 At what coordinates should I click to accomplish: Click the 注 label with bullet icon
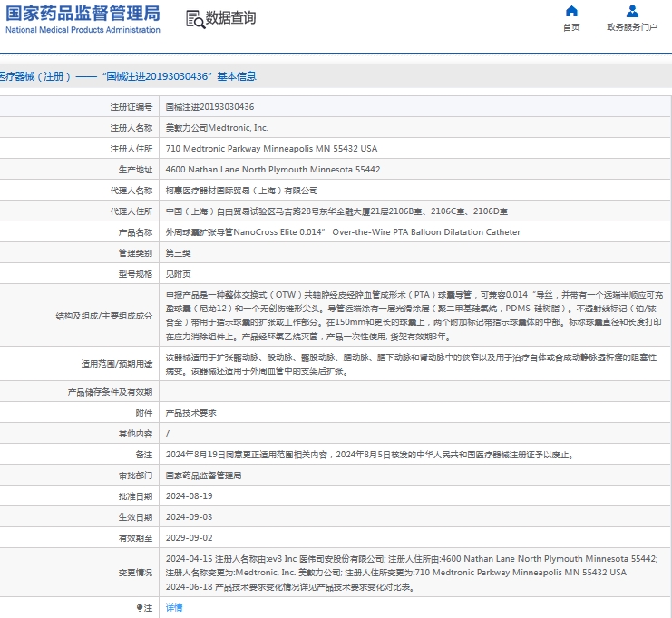(144, 608)
